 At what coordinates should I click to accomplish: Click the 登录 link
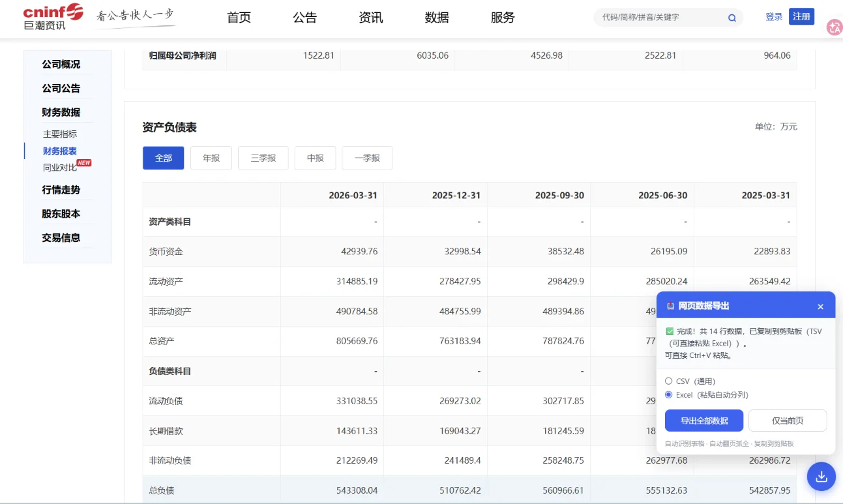pyautogui.click(x=774, y=17)
